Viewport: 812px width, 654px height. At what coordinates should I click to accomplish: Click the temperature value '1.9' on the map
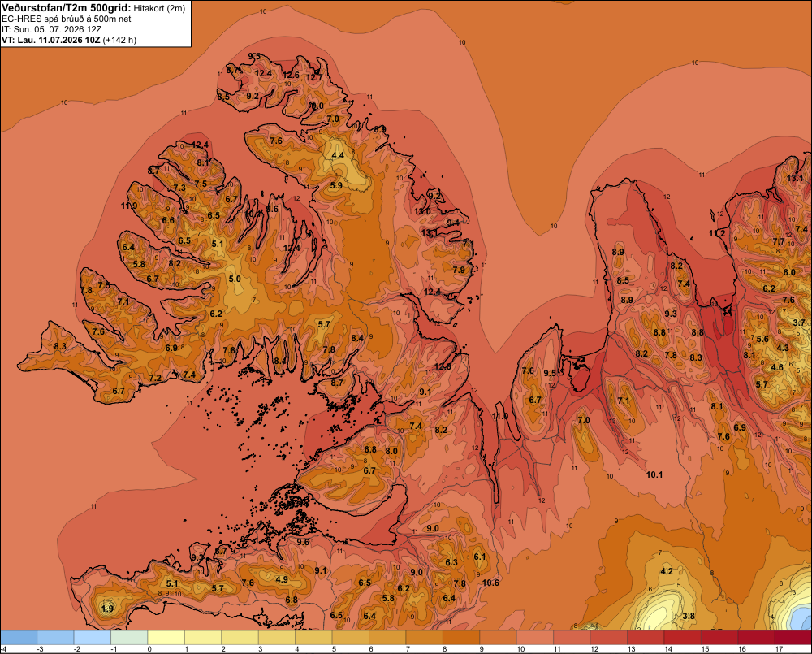(108, 609)
